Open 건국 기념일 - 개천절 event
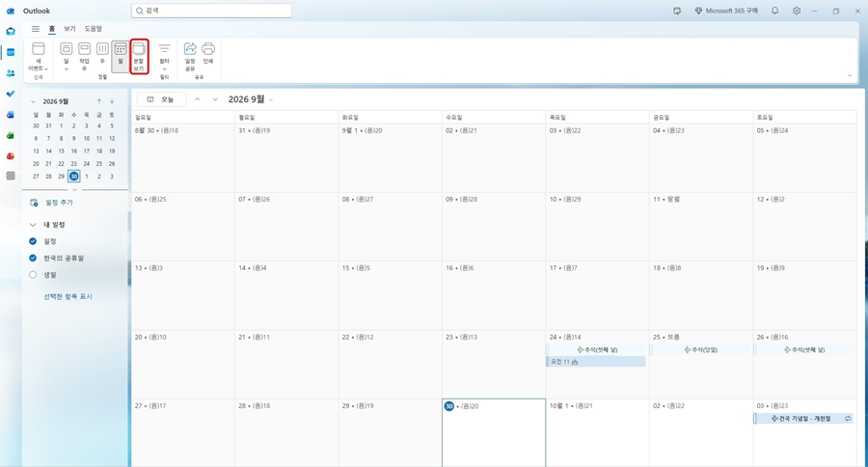 (803, 419)
